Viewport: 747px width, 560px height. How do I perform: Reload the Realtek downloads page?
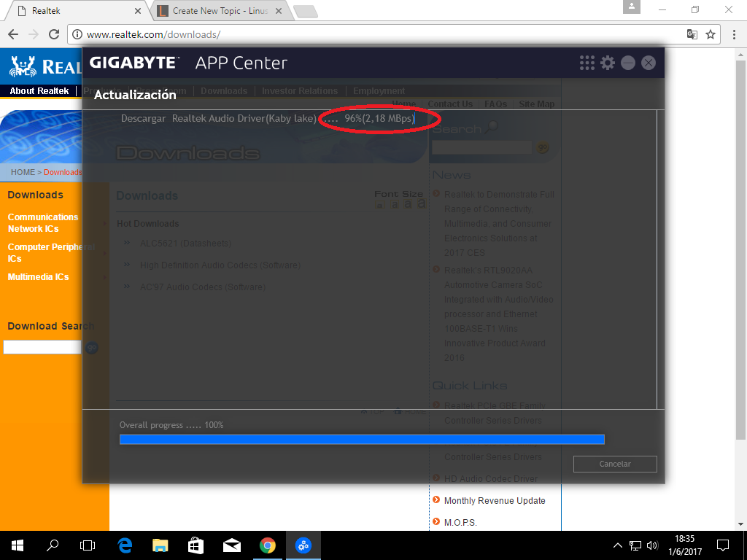[54, 34]
